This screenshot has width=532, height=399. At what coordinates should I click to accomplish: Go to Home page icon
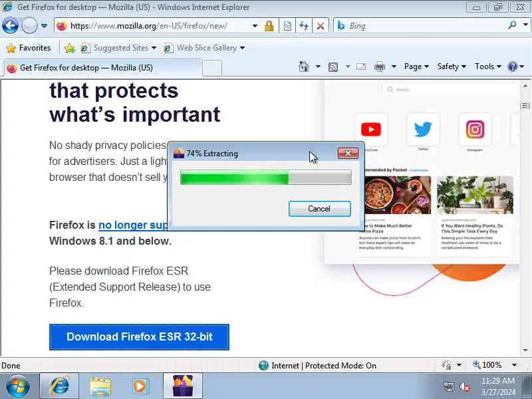tap(304, 66)
